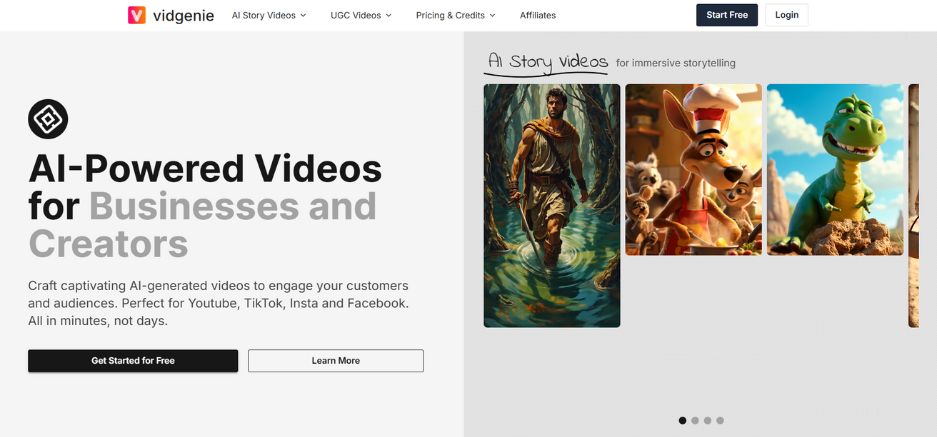
Task: Click the AI Story Videos handwritten heading
Action: [548, 62]
